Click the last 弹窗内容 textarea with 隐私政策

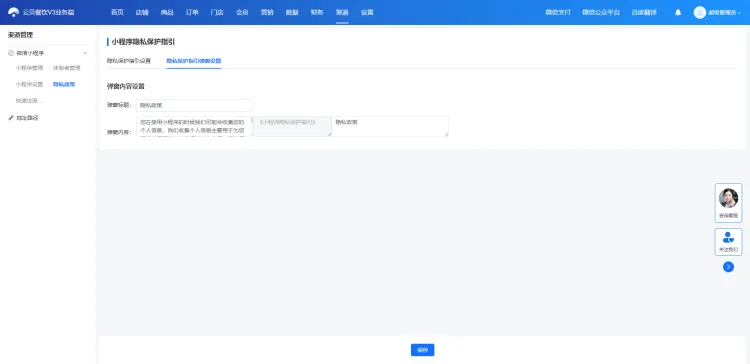pos(390,126)
